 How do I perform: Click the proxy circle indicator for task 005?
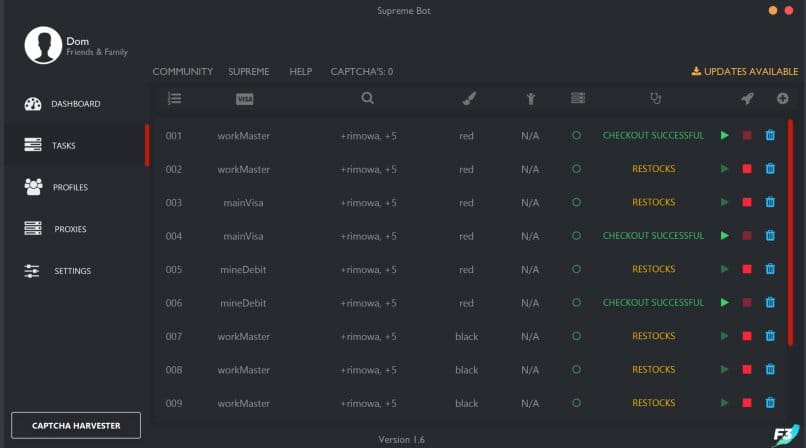click(576, 269)
